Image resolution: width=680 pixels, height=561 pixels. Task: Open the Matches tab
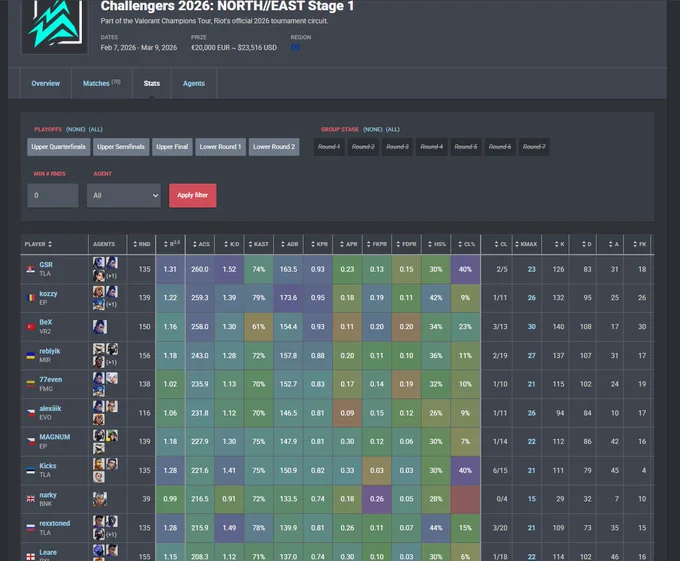101,83
